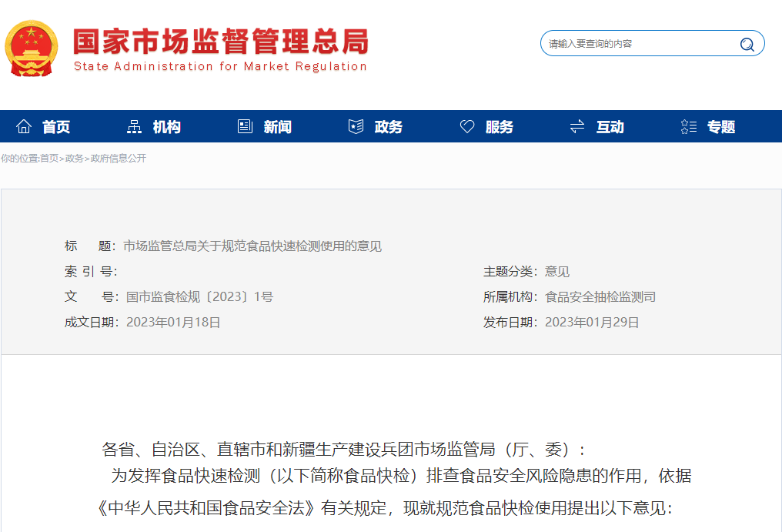782x532 pixels.
Task: Click the 《中华人民共和国食品安全法》 text
Action: 207,508
